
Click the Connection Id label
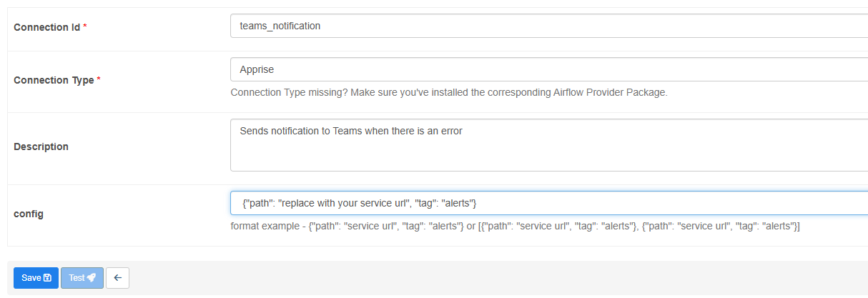point(46,26)
